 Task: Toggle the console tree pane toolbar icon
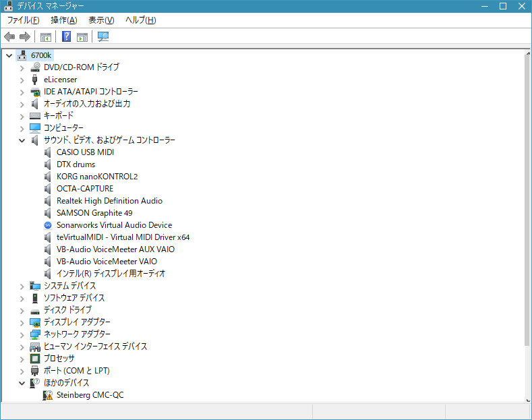point(45,36)
